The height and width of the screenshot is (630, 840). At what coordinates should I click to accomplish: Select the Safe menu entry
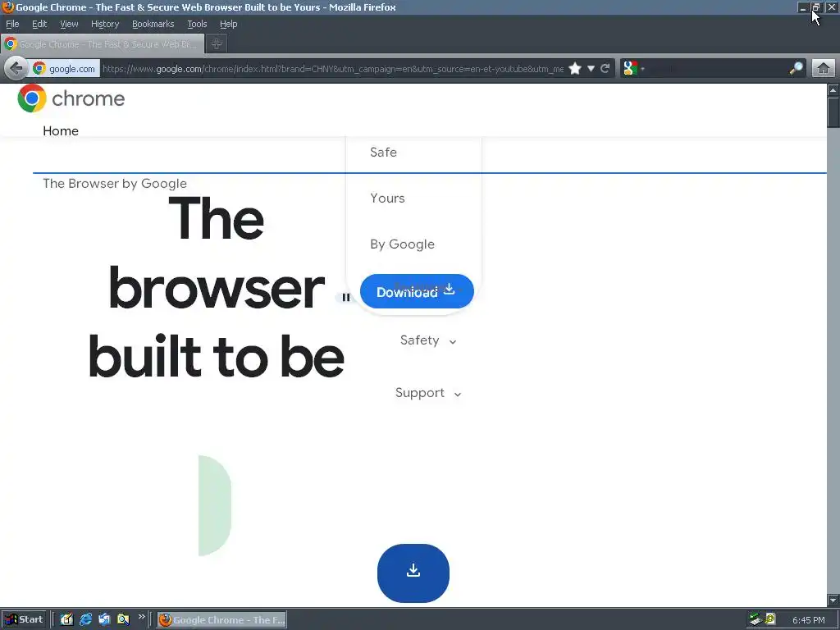[x=384, y=152]
